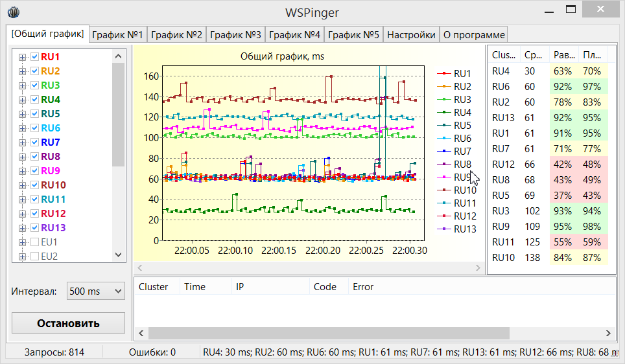Click the WSPinger app icon in title bar

[13, 13]
